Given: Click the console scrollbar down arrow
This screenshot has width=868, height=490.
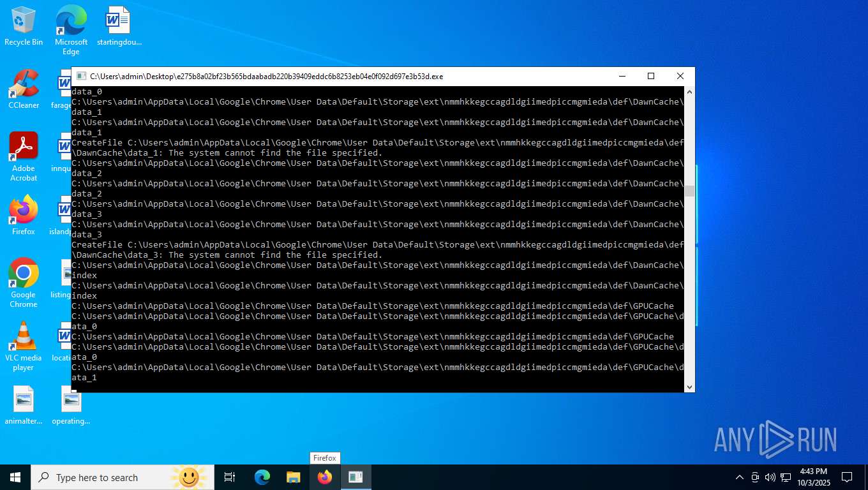Looking at the screenshot, I should [689, 387].
